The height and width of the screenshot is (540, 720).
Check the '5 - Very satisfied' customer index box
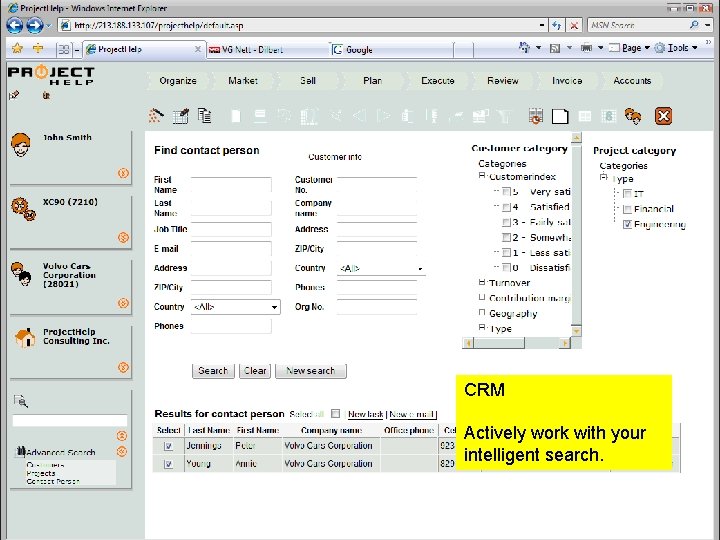click(506, 192)
